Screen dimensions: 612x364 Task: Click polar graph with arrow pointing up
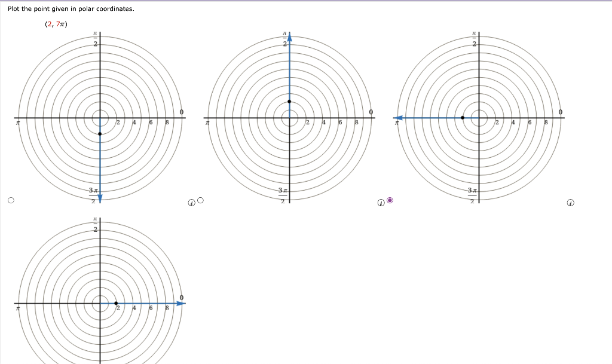tap(289, 117)
